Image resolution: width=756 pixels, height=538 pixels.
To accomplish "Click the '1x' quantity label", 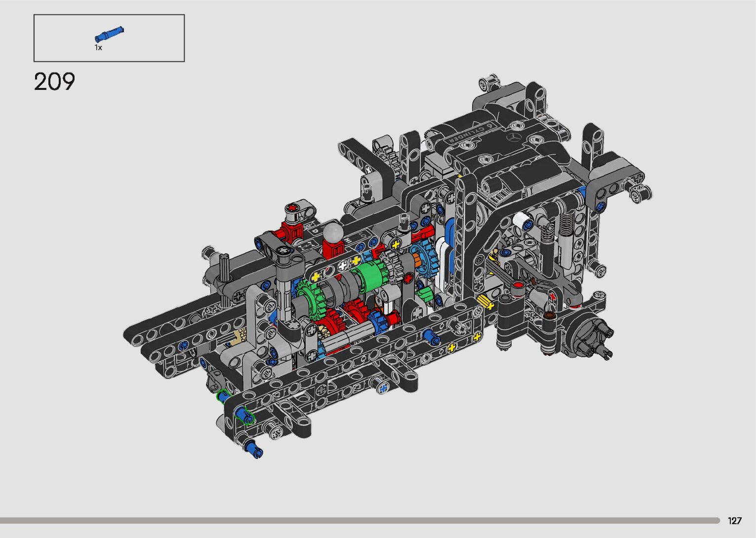I will click(98, 47).
